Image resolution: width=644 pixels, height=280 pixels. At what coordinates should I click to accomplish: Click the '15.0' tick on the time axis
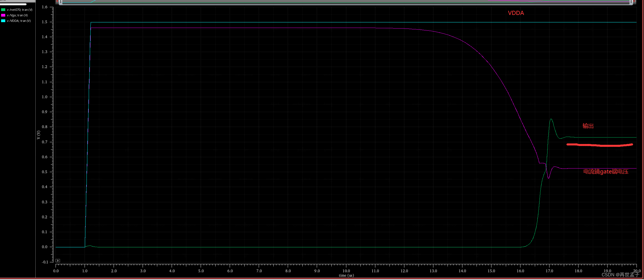click(x=491, y=271)
